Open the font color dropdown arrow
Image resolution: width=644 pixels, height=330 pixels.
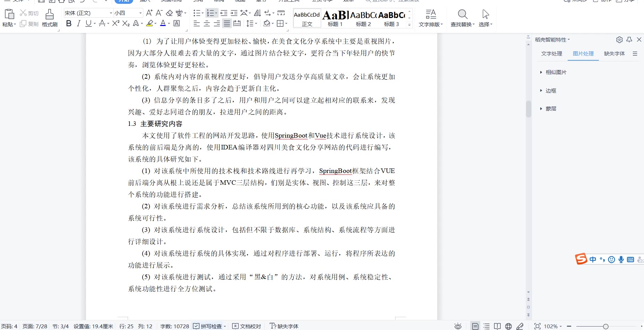coord(169,24)
